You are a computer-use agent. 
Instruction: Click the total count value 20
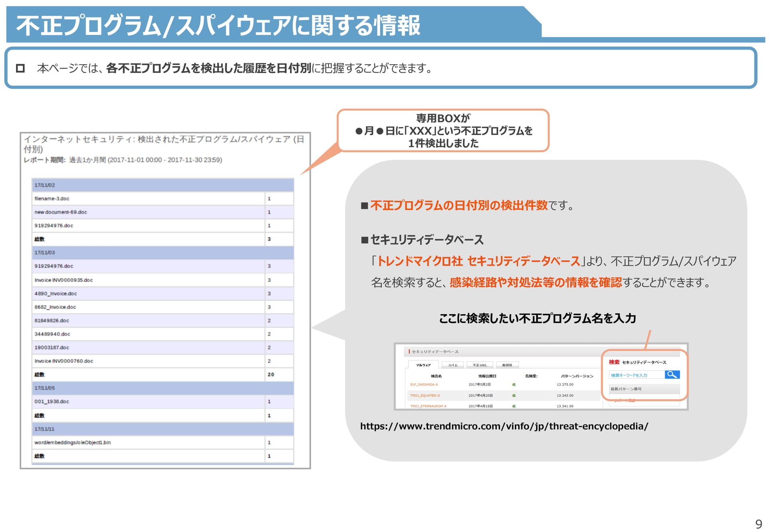click(x=271, y=374)
